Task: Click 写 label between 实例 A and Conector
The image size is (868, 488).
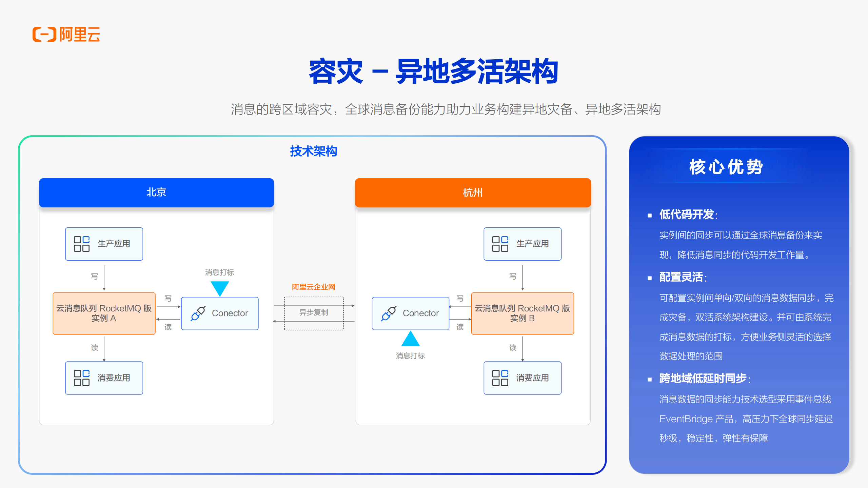Action: click(168, 299)
